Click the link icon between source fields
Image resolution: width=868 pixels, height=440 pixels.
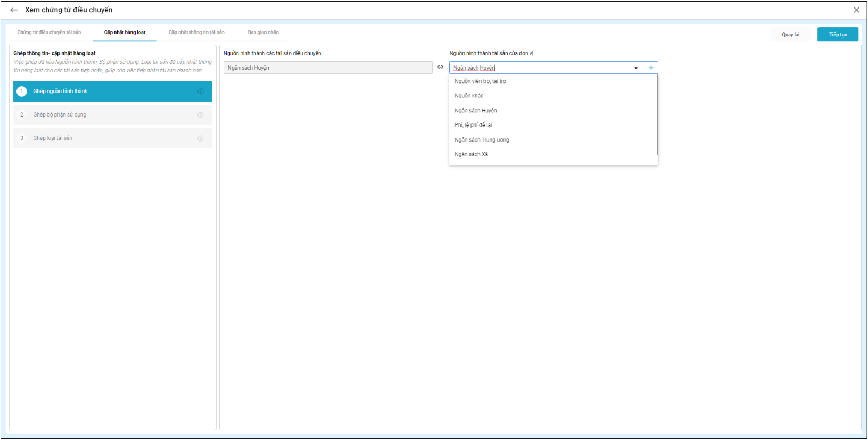440,67
